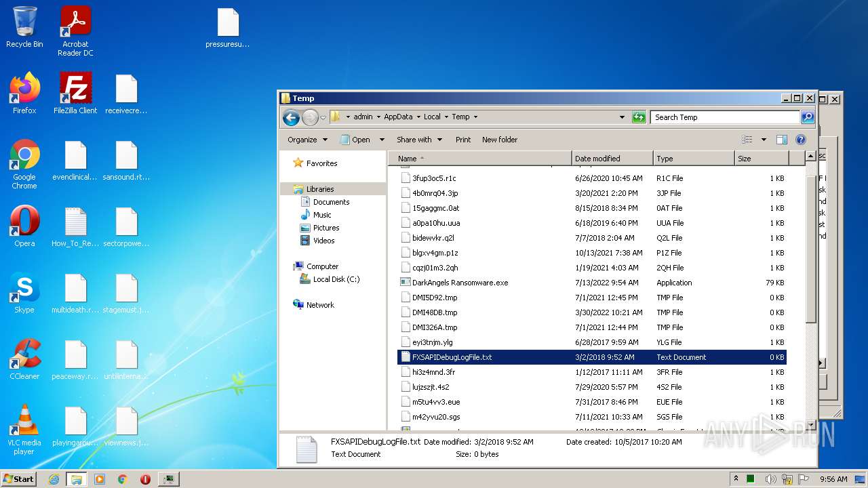
Task: Go back in Explorer navigation
Action: [x=291, y=117]
